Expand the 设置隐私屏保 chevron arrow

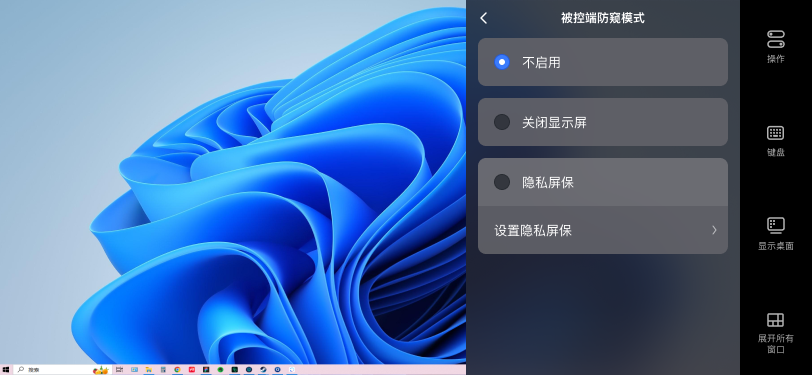(x=714, y=230)
